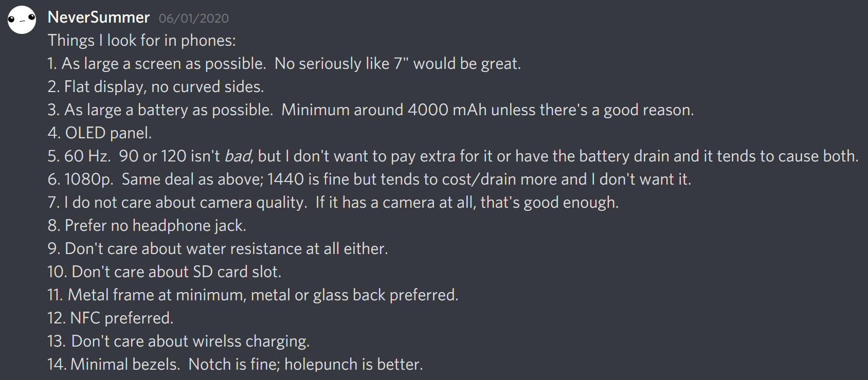Select the SD card slot line
Screen dimensions: 868x380
pyautogui.click(x=165, y=272)
